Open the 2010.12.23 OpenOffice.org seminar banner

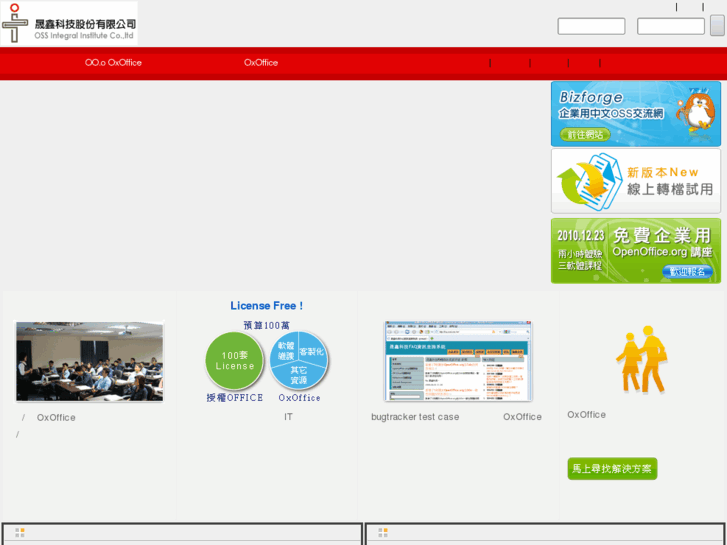point(636,250)
